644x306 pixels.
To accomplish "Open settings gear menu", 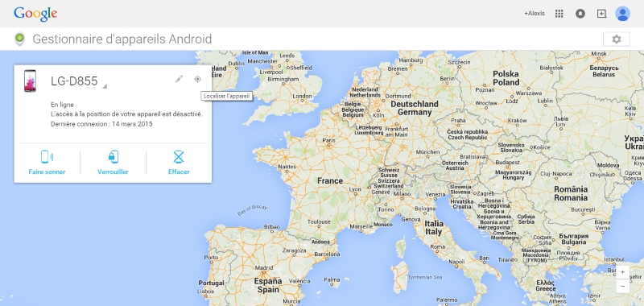I will (616, 39).
